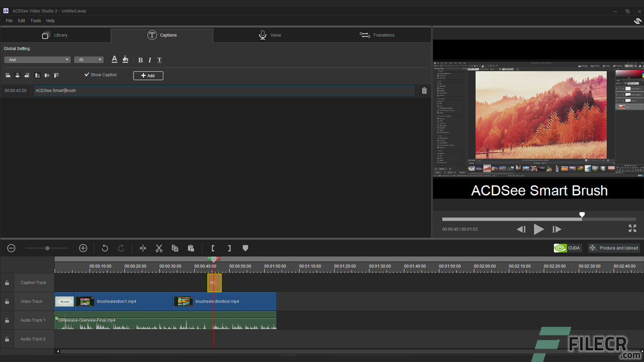Screen dimensions: 644x362
Task: Click the Audio Track 2 label
Action: tap(33, 339)
